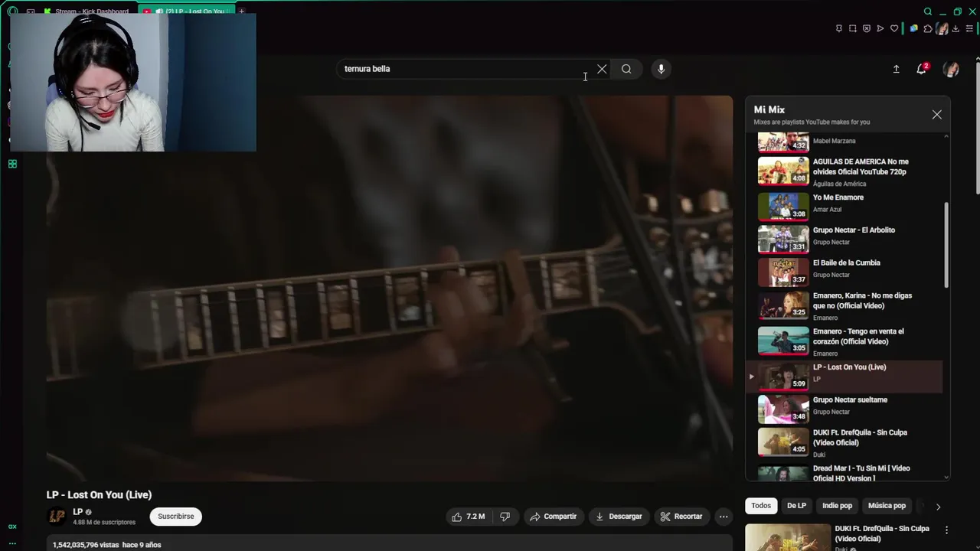The width and height of the screenshot is (980, 551).
Task: Click the main video player area
Action: click(389, 289)
